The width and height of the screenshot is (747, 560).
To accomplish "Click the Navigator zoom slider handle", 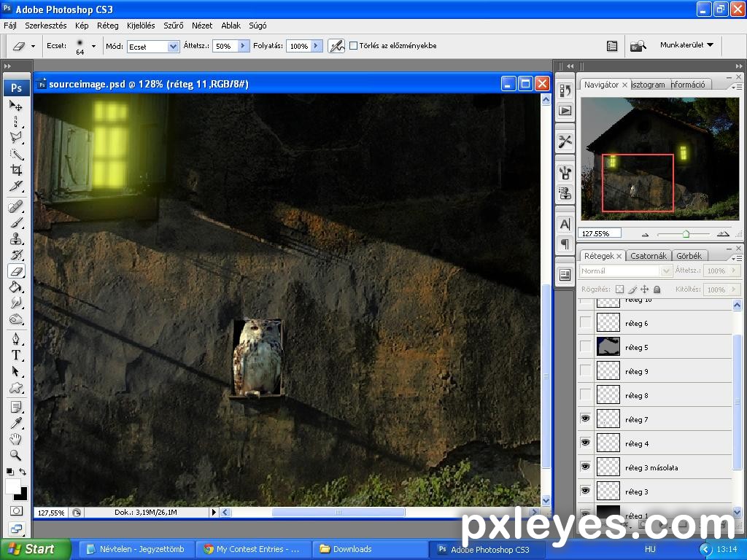I will (x=686, y=234).
